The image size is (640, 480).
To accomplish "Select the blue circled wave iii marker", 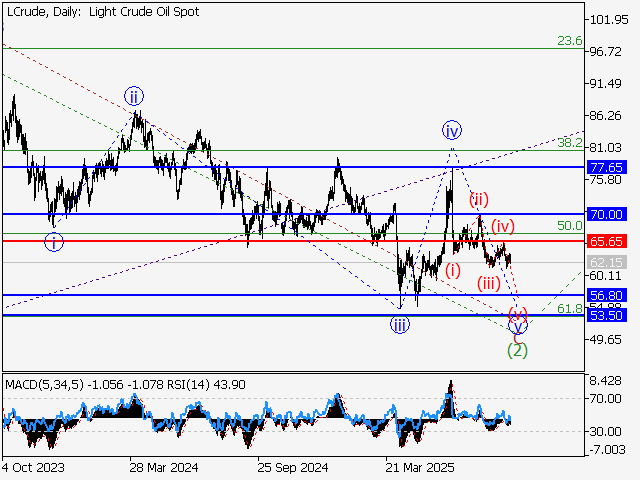I will [x=399, y=324].
